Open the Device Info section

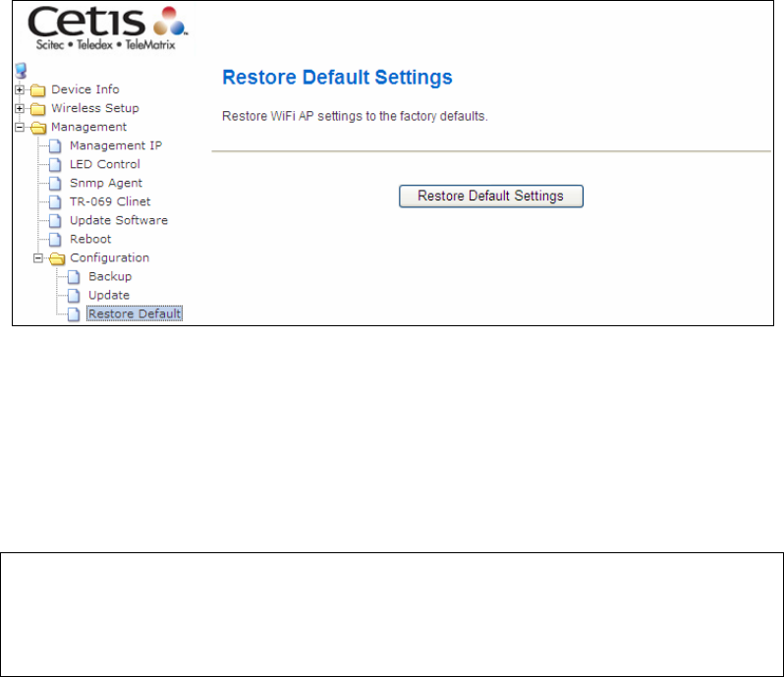click(85, 89)
